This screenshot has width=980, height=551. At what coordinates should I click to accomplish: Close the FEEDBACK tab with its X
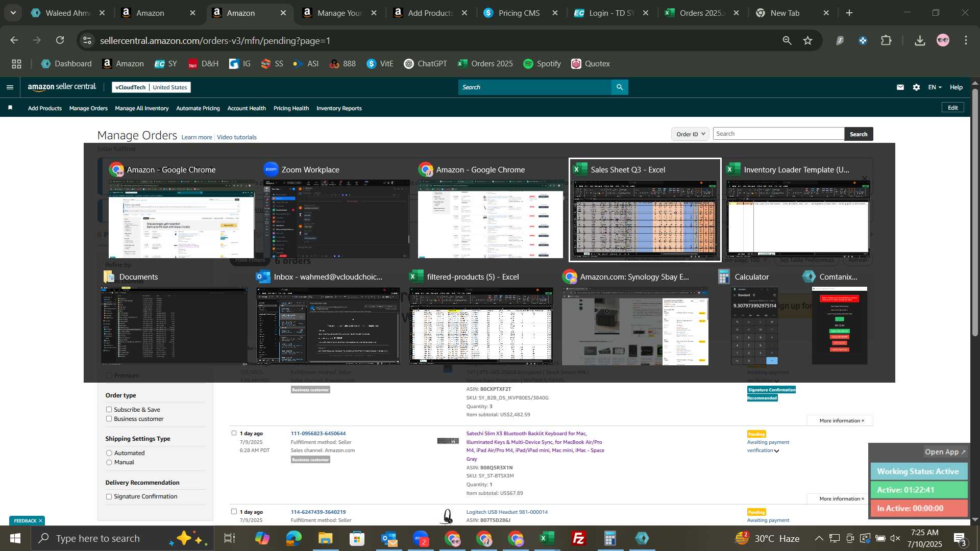click(40, 520)
